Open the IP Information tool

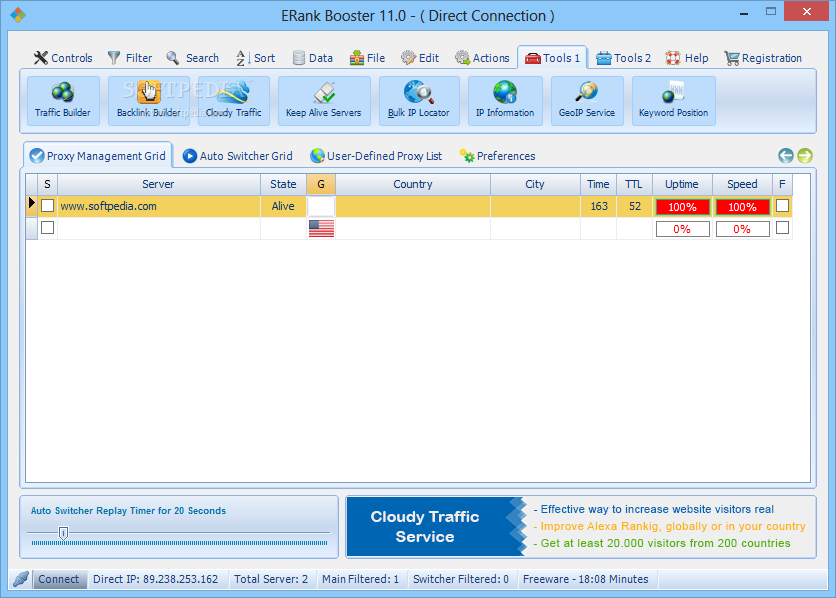[505, 101]
